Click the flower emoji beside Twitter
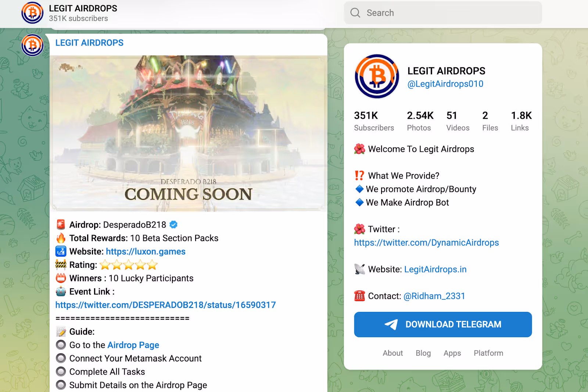The height and width of the screenshot is (392, 588). (x=359, y=229)
